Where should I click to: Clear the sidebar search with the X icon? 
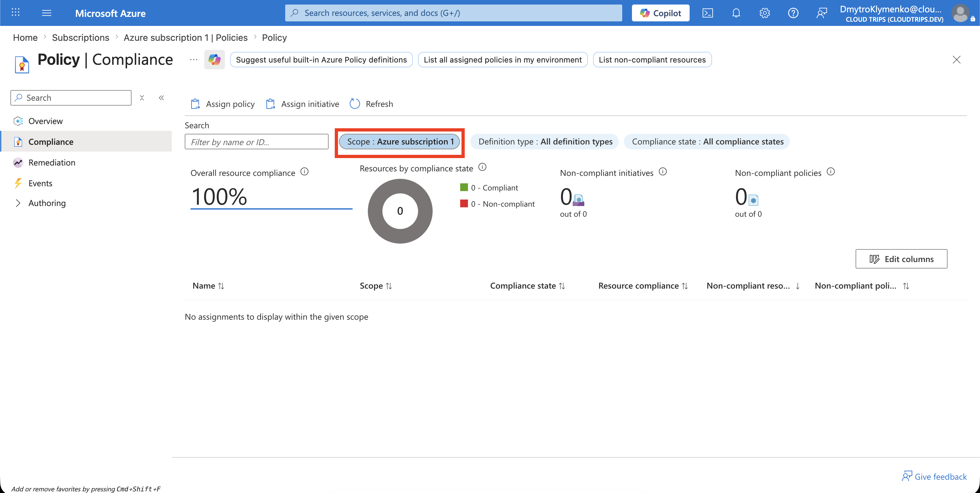(x=142, y=98)
